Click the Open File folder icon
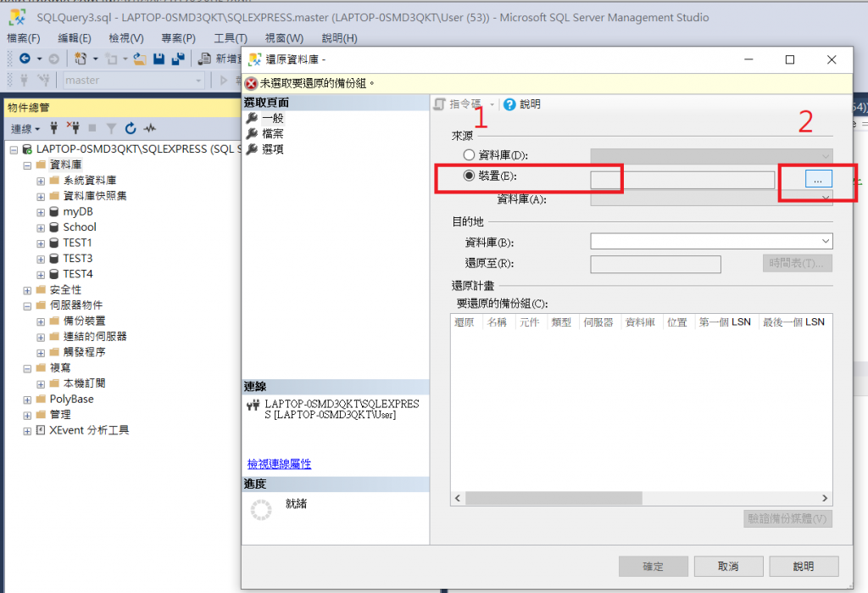Image resolution: width=868 pixels, height=593 pixels. point(140,59)
